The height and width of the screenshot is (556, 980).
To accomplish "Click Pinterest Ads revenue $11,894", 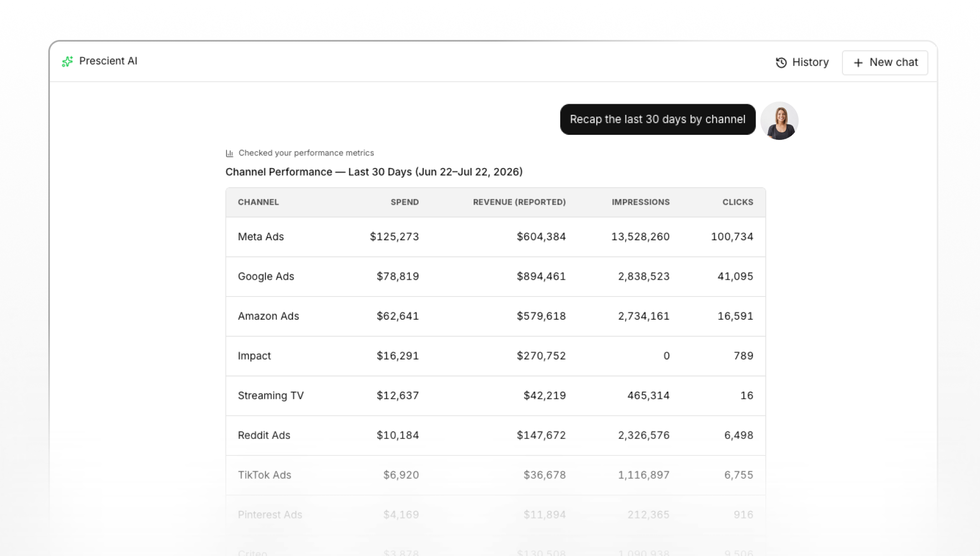I will click(545, 515).
